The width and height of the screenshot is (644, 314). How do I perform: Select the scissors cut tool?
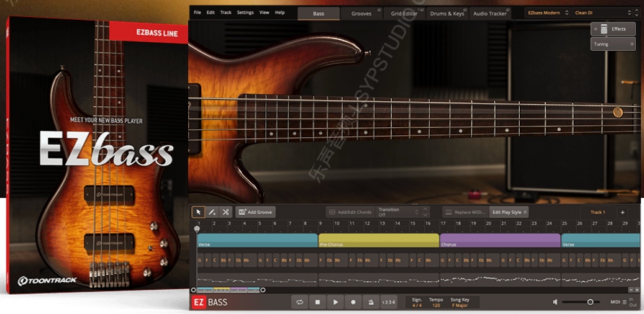click(225, 212)
